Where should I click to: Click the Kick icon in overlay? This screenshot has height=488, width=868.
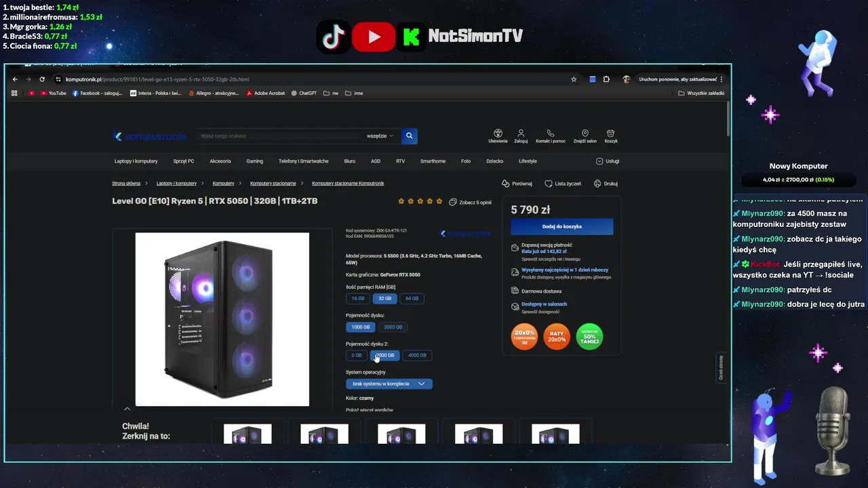[412, 37]
